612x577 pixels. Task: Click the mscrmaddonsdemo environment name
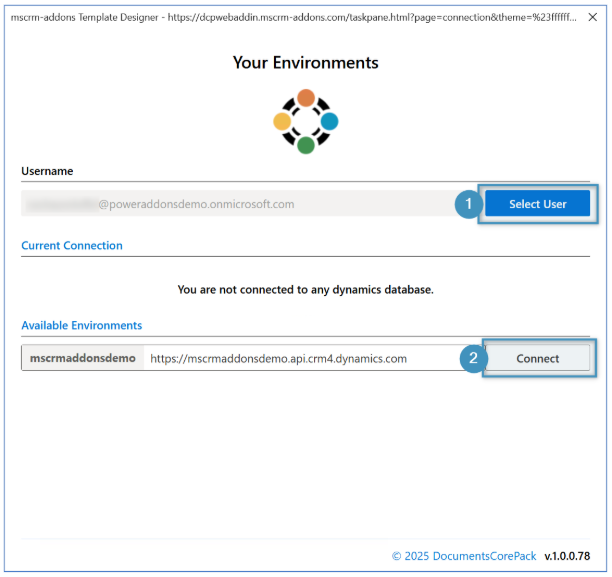click(83, 358)
